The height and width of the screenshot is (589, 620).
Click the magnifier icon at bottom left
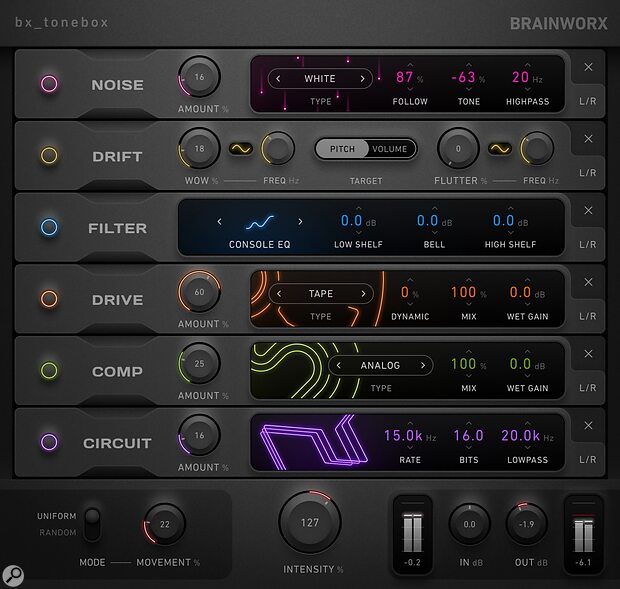pos(13,576)
